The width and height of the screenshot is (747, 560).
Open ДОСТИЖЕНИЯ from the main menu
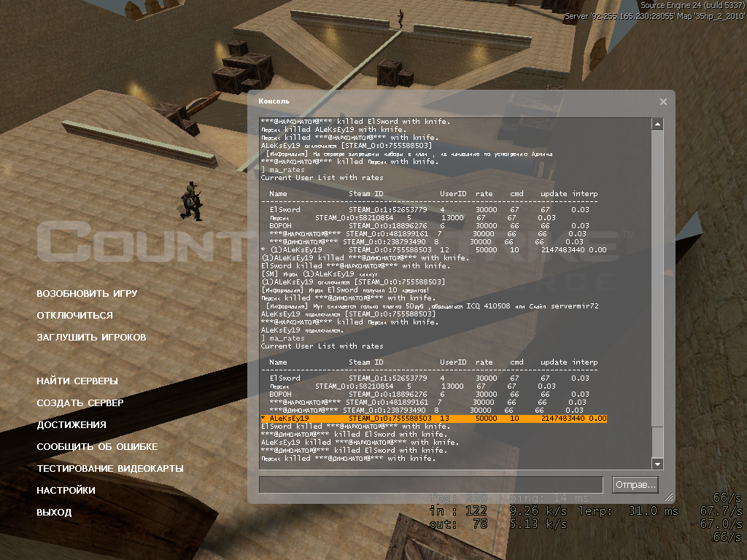tap(71, 425)
